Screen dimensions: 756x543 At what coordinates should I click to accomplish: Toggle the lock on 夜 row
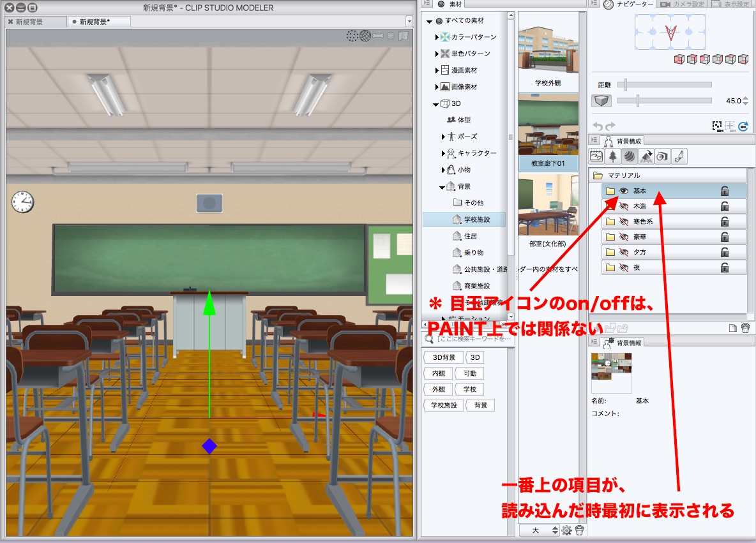tap(725, 267)
